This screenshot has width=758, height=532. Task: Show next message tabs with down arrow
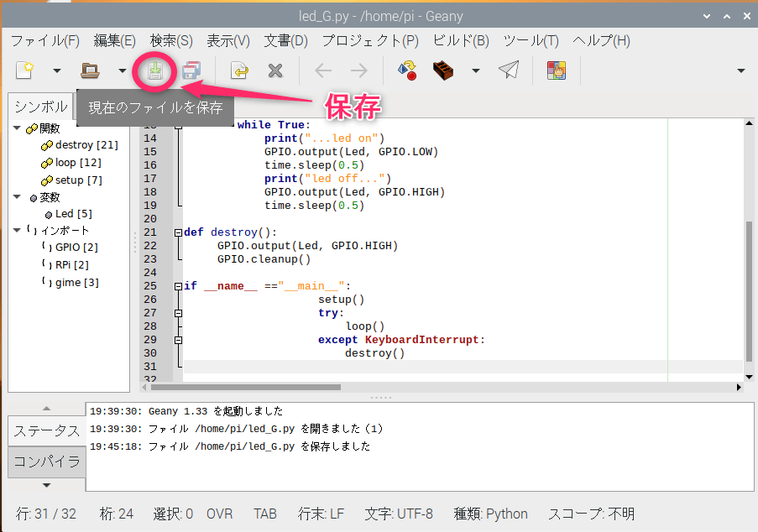tap(46, 485)
